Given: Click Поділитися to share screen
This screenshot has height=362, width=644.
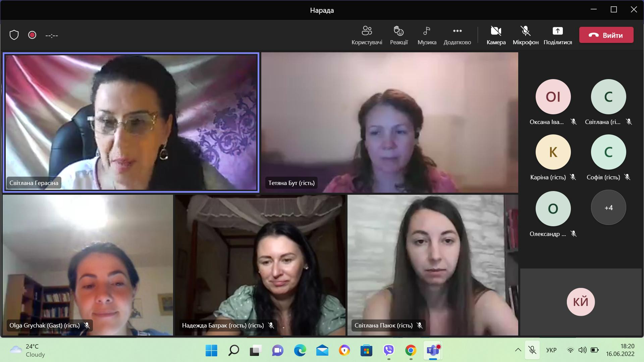Looking at the screenshot, I should click(557, 35).
